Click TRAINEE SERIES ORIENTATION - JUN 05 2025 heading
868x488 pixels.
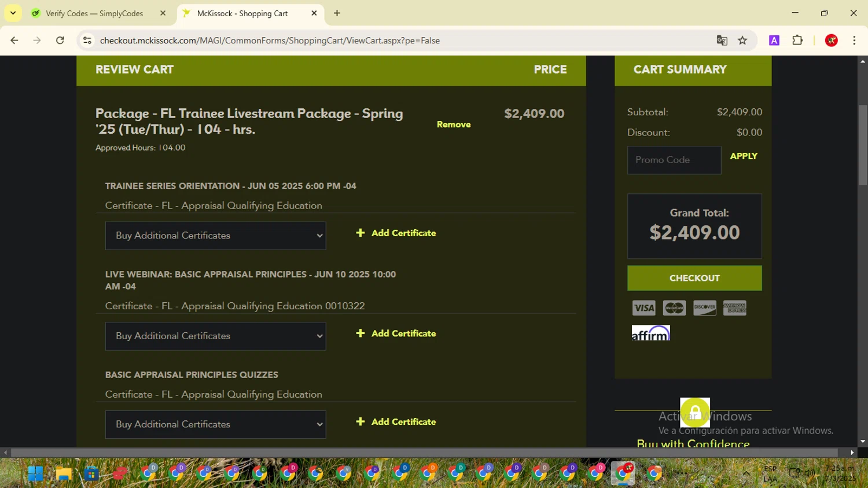(230, 186)
